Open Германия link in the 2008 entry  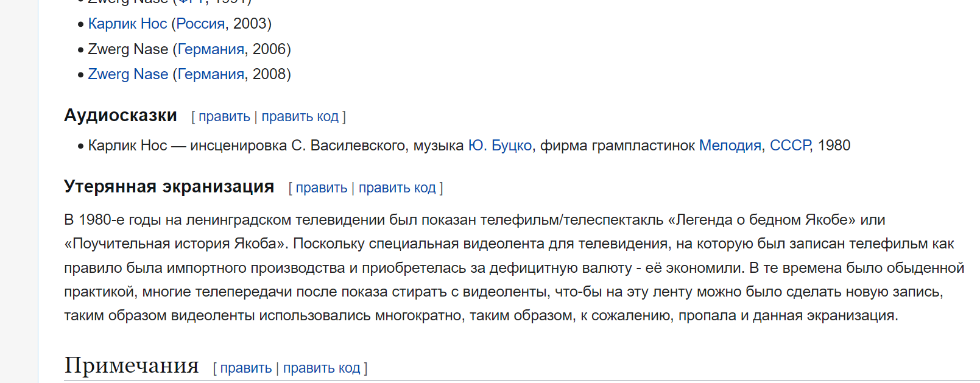tap(211, 74)
